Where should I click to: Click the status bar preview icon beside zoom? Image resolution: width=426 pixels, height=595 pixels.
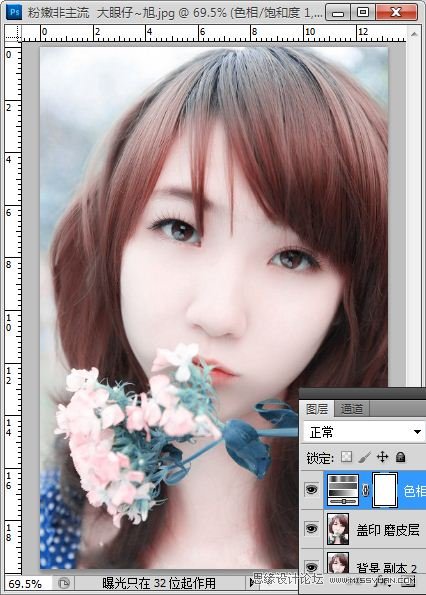64,582
